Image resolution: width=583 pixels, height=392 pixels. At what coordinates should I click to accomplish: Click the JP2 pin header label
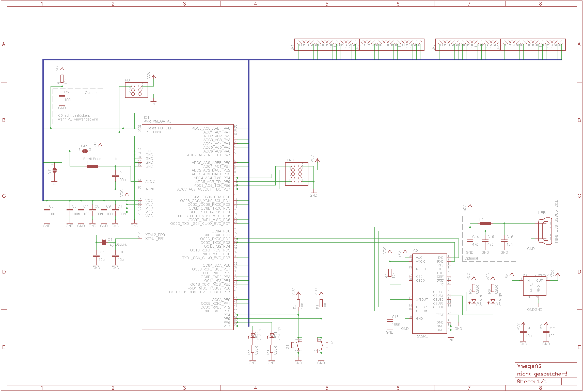click(433, 47)
